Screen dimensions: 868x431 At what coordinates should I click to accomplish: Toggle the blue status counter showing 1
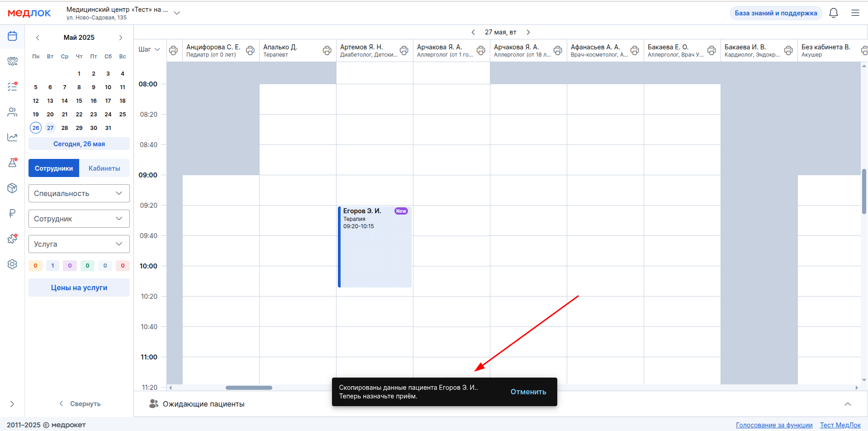pyautogui.click(x=52, y=266)
